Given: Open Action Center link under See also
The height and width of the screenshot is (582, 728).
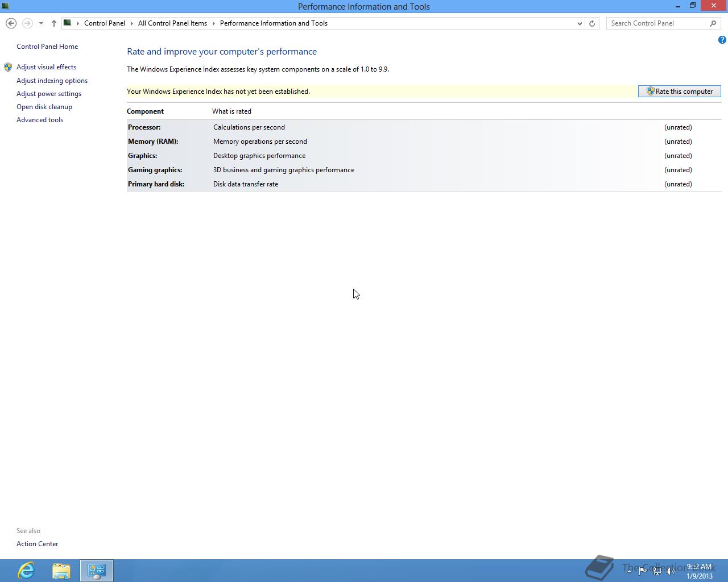Looking at the screenshot, I should [x=37, y=544].
